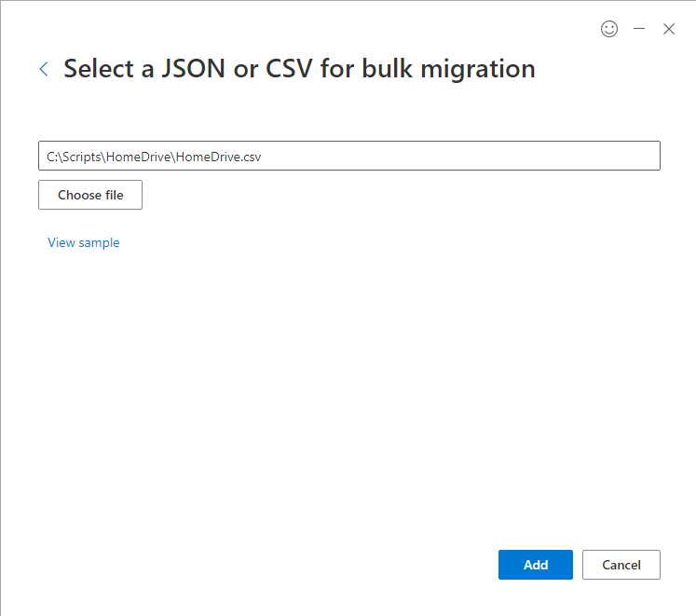Minimize the migration tool window
The width and height of the screenshot is (696, 616).
639,29
